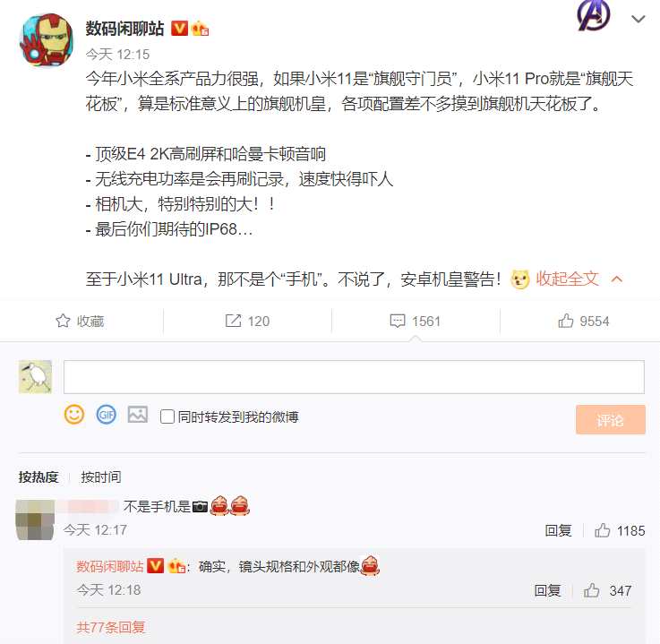The image size is (660, 644).
Task: Click the star icon to favorite (收藏) the post
Action: [63, 322]
